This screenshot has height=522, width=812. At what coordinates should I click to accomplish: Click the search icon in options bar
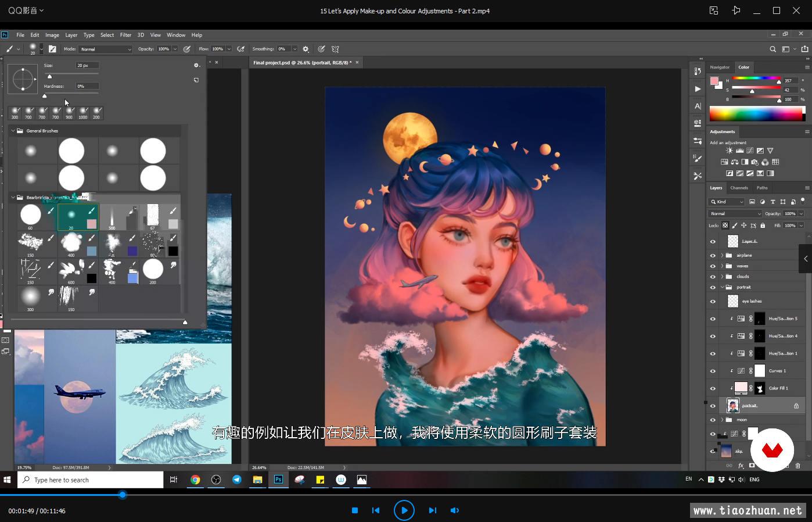tap(773, 49)
